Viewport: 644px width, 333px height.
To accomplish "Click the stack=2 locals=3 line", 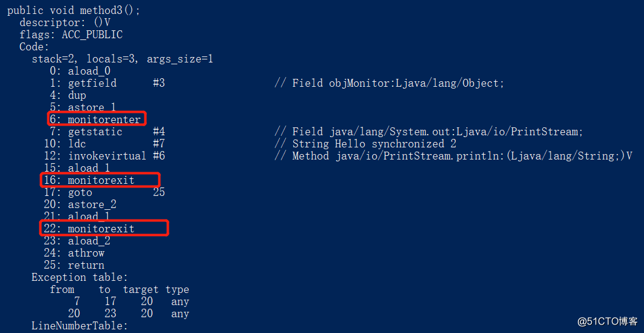I will coord(123,59).
